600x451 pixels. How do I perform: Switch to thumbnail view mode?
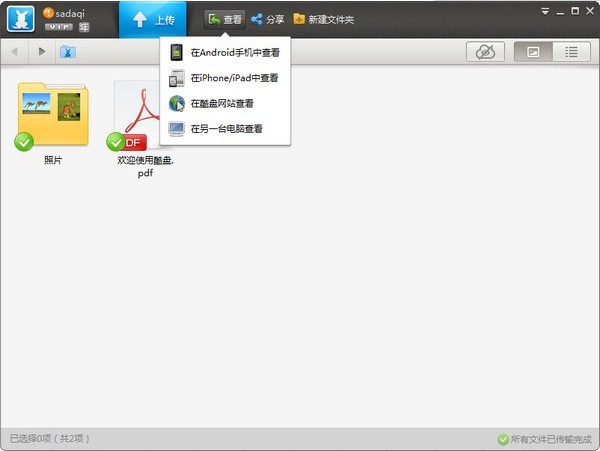pyautogui.click(x=533, y=52)
